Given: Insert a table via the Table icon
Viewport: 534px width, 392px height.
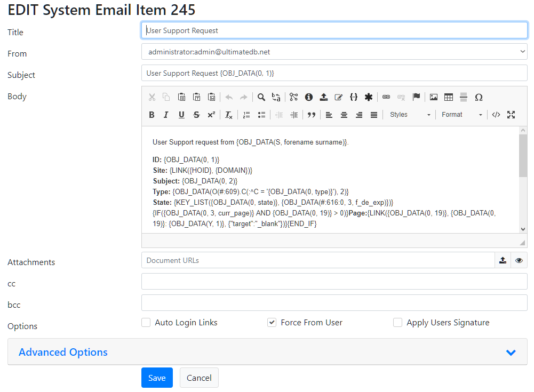Looking at the screenshot, I should (449, 97).
